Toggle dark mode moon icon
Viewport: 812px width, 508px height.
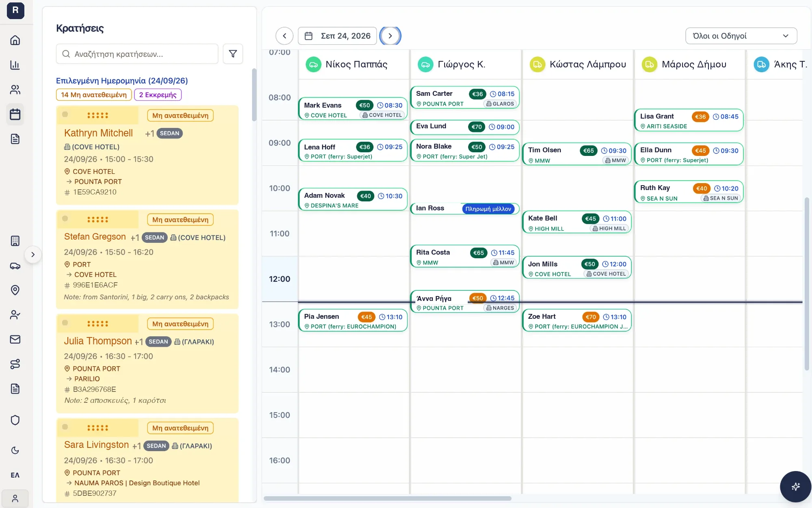coord(15,450)
